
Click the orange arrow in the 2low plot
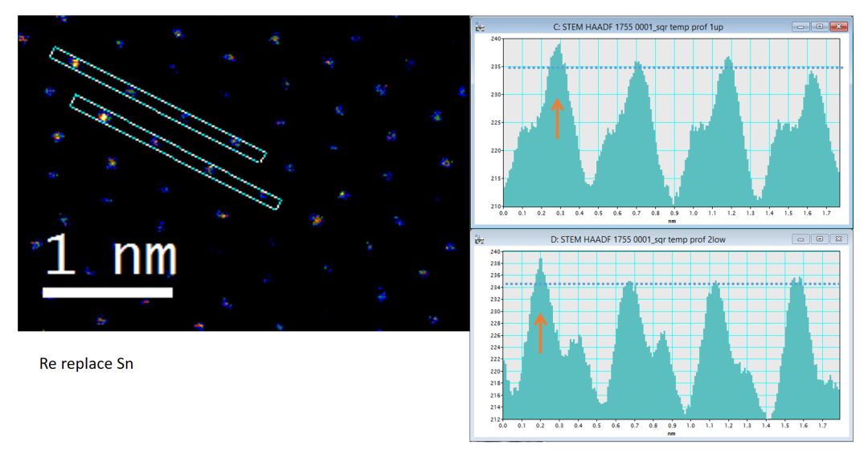(540, 333)
